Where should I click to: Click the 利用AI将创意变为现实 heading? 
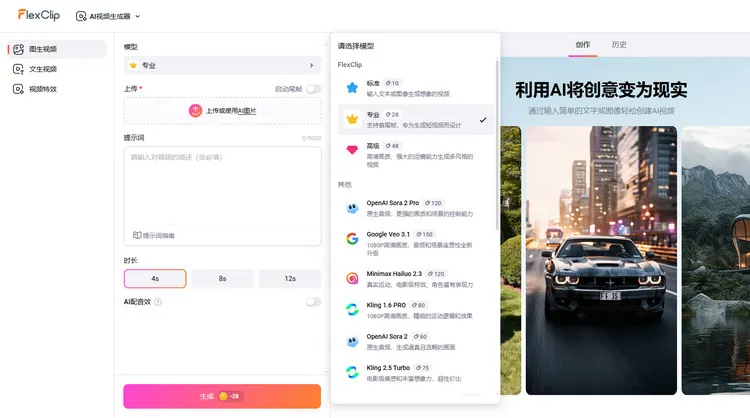(x=601, y=90)
